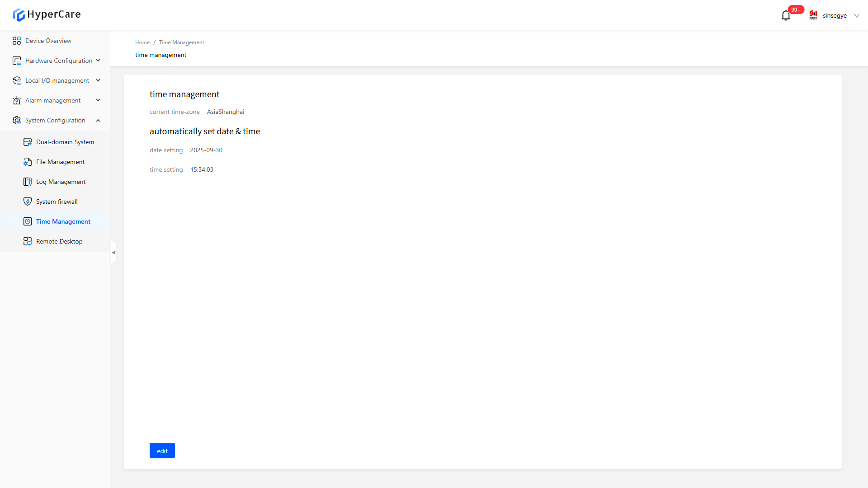This screenshot has height=488, width=868.
Task: Collapse sidebar using arrow handle
Action: click(x=113, y=252)
